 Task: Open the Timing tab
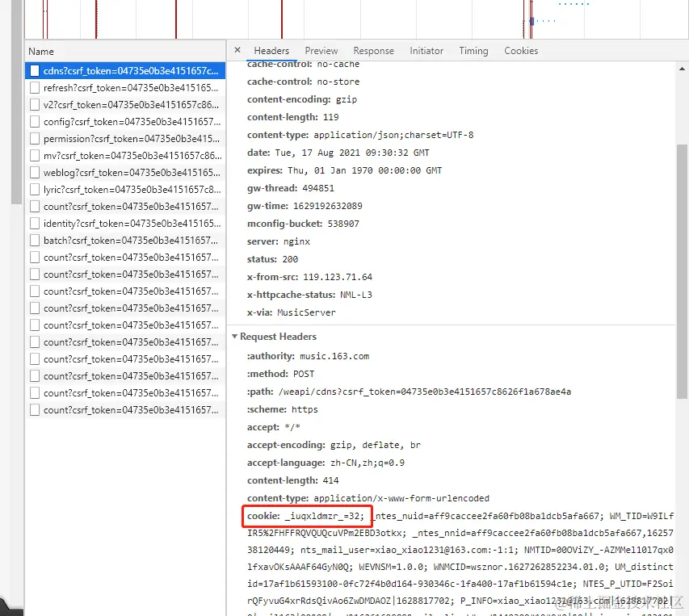pyautogui.click(x=473, y=51)
